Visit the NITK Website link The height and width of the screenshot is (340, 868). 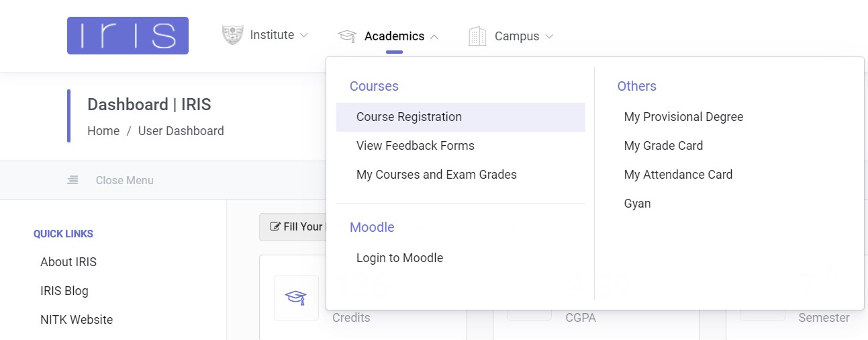(x=77, y=320)
